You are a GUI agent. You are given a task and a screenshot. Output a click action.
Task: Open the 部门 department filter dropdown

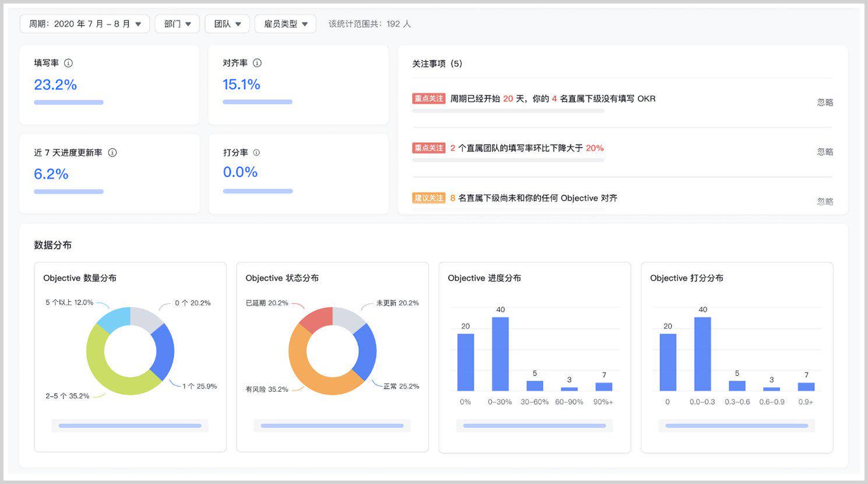coord(177,24)
